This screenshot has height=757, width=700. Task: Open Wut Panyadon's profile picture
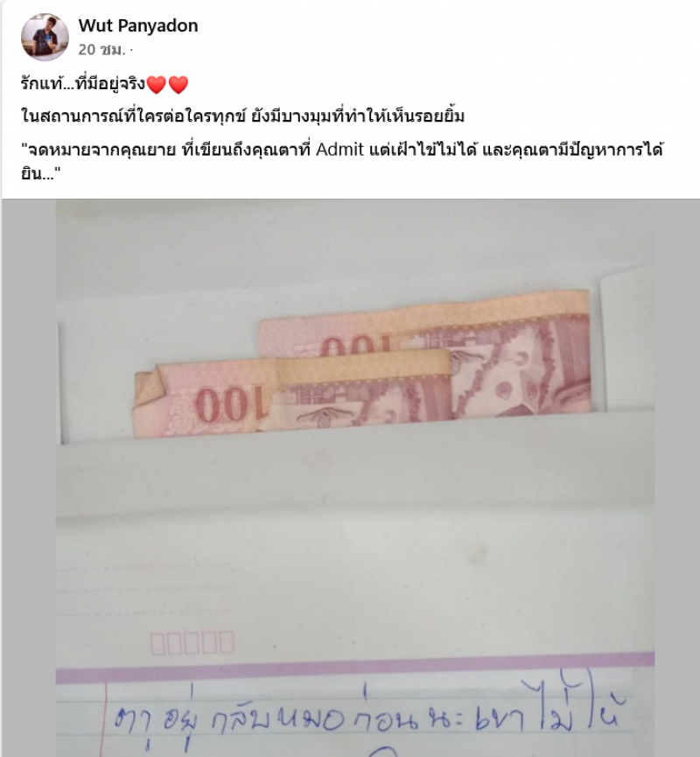tap(45, 37)
